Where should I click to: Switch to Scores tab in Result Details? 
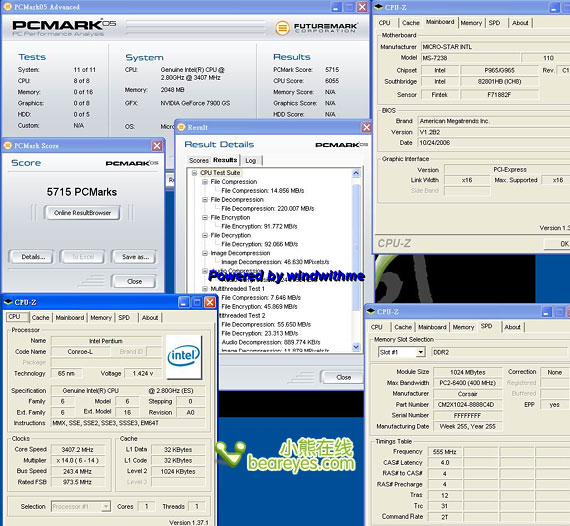tap(198, 160)
